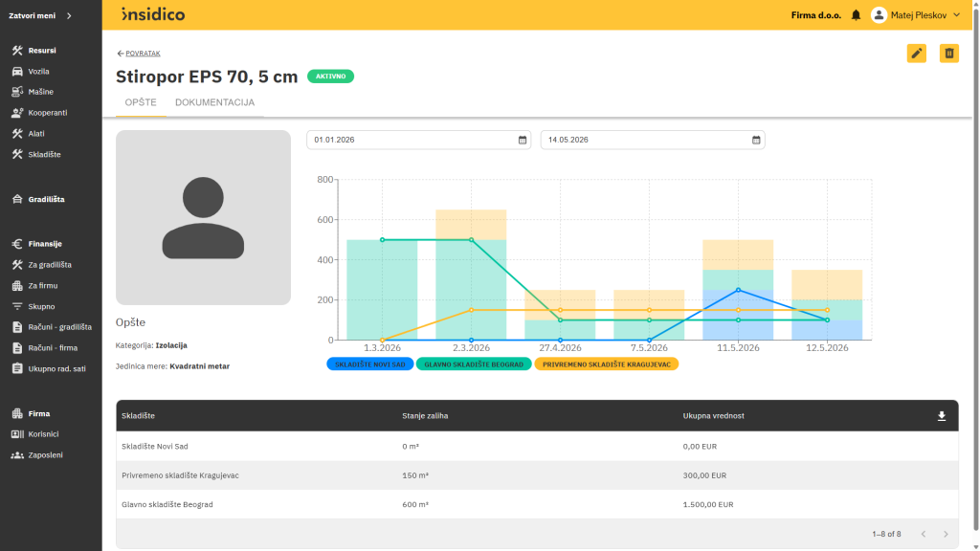Toggle Skladište Novi Sad chart series
980x551 pixels.
pos(370,364)
